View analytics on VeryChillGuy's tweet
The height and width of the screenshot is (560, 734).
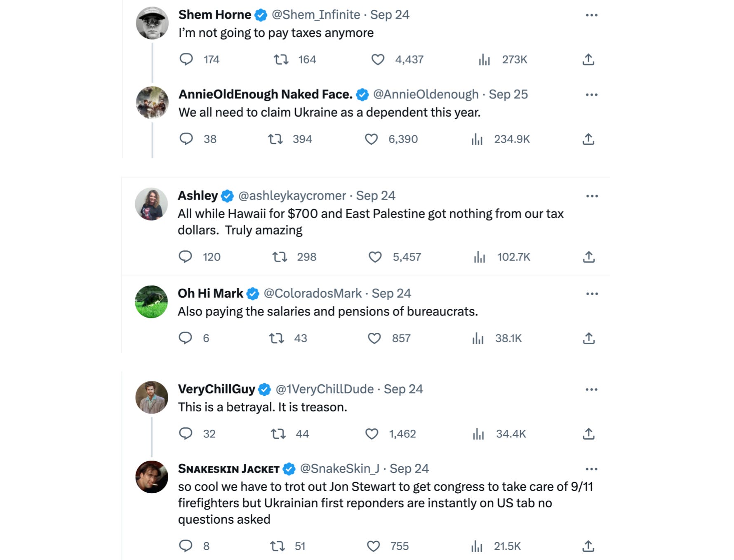pyautogui.click(x=478, y=434)
